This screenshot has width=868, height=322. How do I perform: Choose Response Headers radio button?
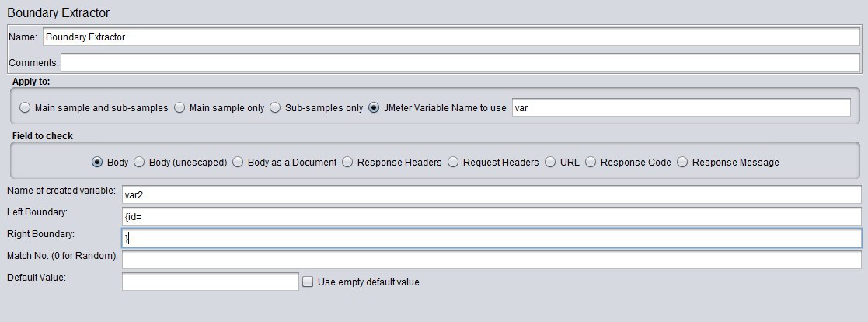(347, 163)
